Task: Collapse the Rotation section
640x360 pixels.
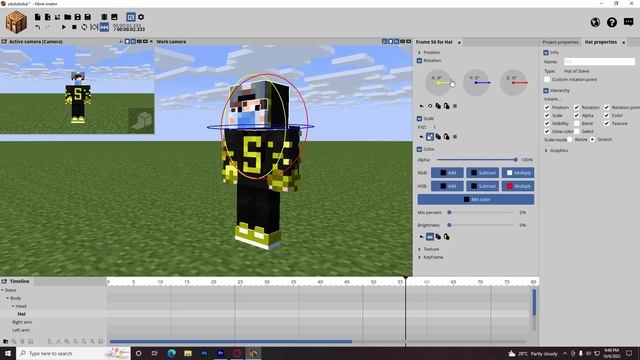Action: (419, 60)
